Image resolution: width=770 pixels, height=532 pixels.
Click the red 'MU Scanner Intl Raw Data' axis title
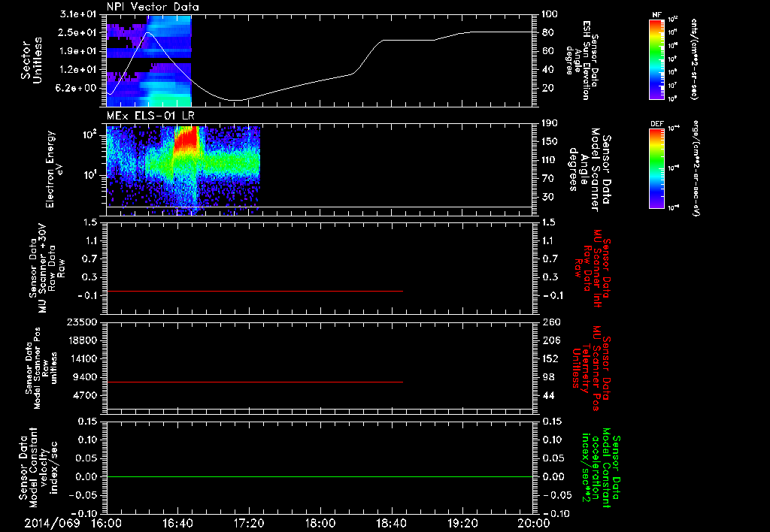point(591,268)
